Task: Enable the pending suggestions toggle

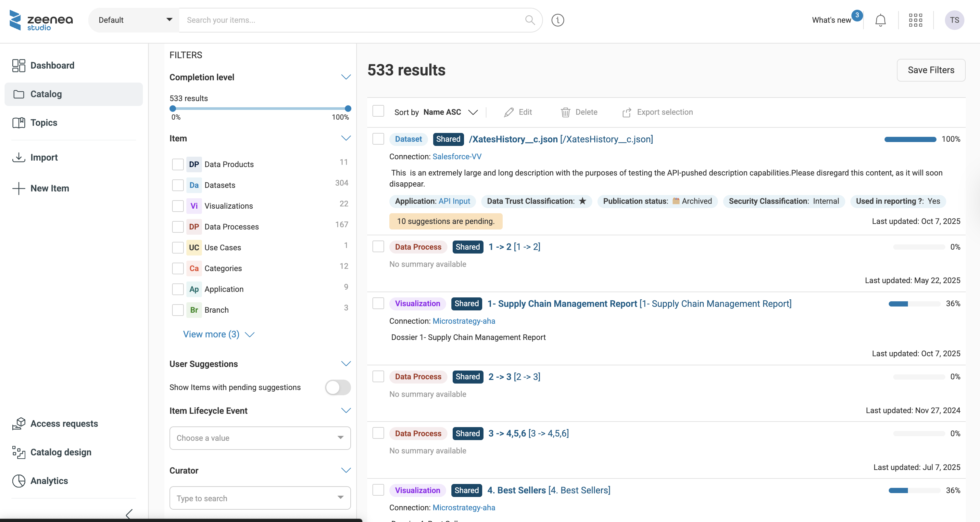Action: coord(338,387)
